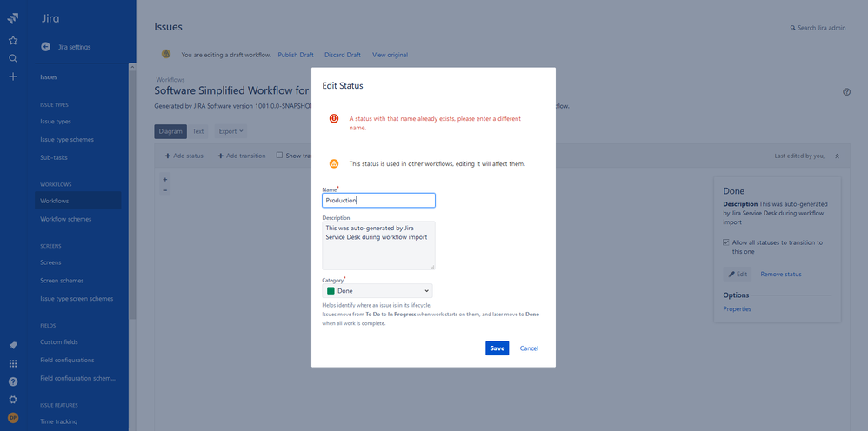Click Save in Edit Status dialog
This screenshot has width=868, height=431.
[497, 348]
